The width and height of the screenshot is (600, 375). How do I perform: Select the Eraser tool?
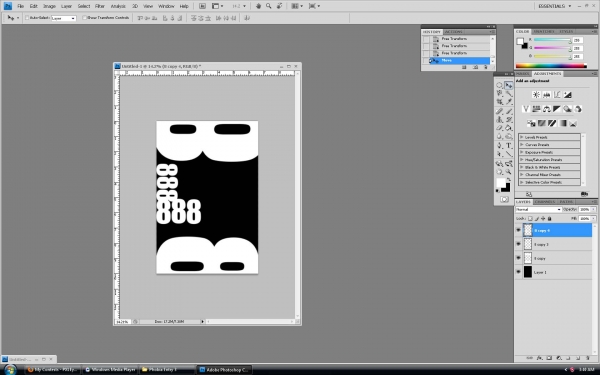(x=500, y=128)
